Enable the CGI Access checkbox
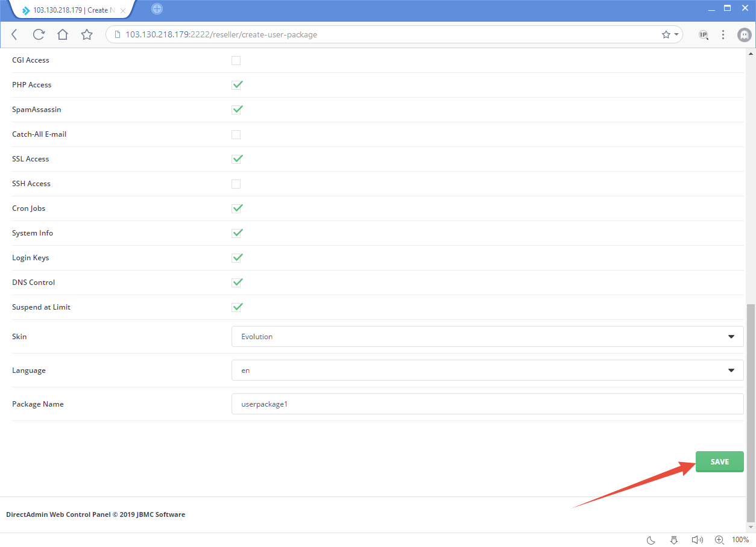756x547 pixels. pos(236,60)
